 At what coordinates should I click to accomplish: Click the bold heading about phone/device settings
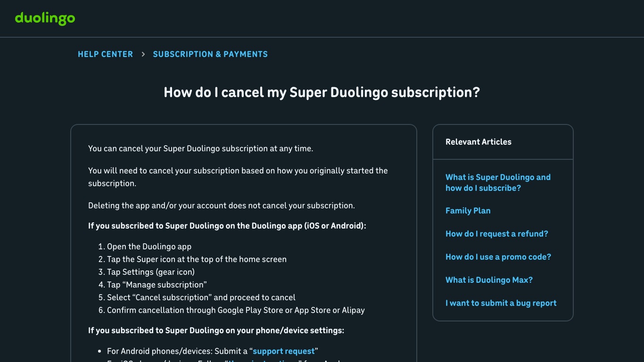[x=216, y=330]
